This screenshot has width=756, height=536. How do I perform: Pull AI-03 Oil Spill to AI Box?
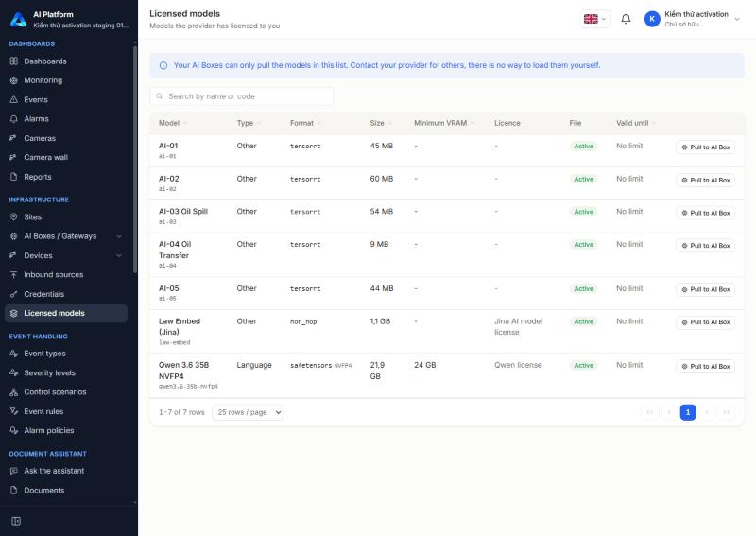point(705,213)
